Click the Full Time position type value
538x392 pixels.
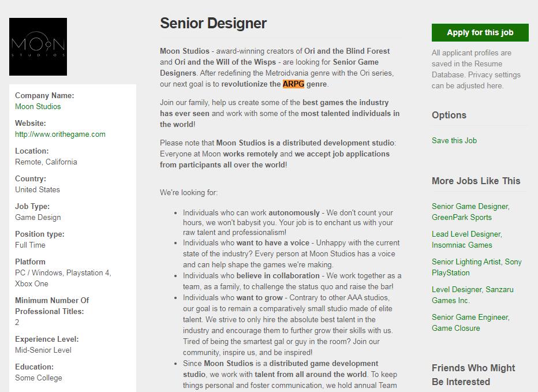tap(31, 245)
